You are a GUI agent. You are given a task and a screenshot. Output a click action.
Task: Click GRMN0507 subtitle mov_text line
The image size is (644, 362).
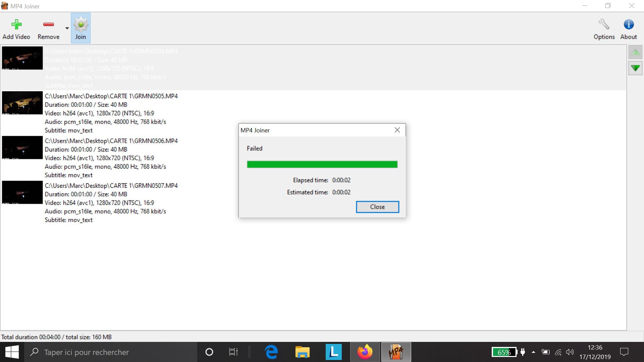[69, 220]
